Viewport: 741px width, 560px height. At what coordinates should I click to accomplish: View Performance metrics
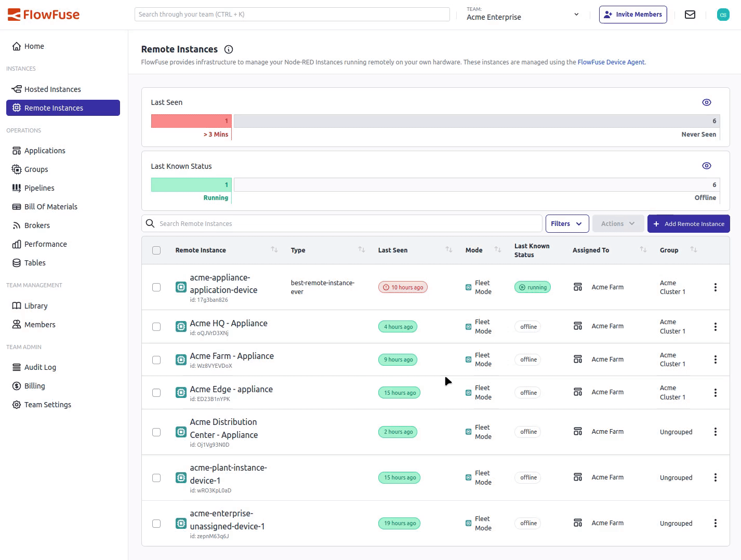click(46, 244)
